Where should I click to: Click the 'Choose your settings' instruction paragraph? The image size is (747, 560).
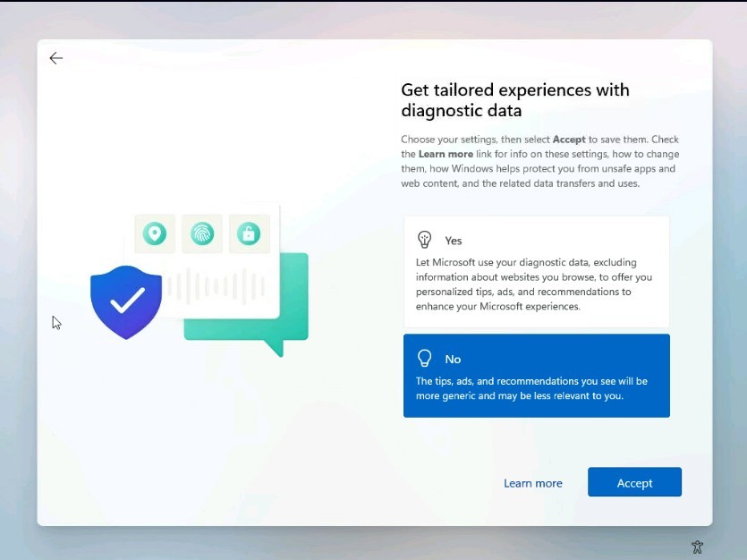(x=539, y=161)
